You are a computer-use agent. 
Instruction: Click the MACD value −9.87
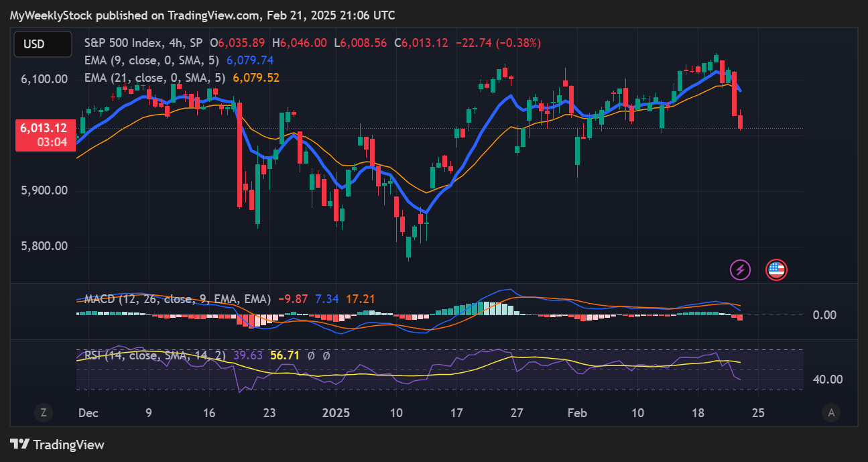click(293, 298)
